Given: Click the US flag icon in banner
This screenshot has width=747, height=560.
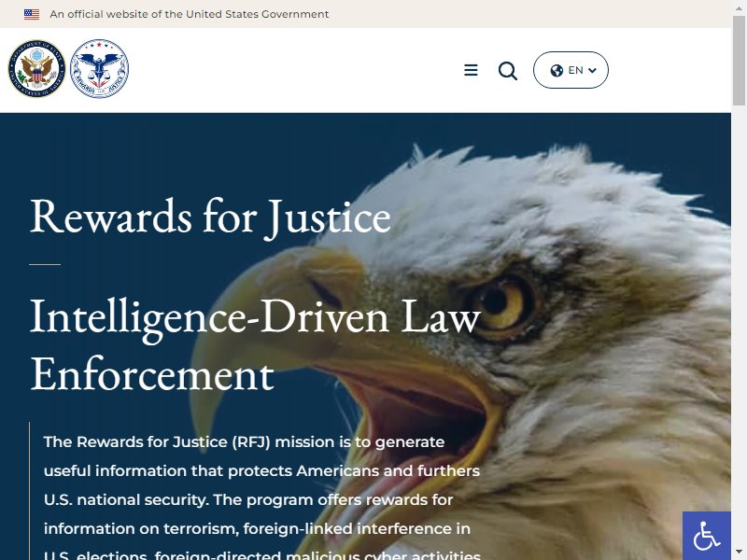Looking at the screenshot, I should click(32, 14).
